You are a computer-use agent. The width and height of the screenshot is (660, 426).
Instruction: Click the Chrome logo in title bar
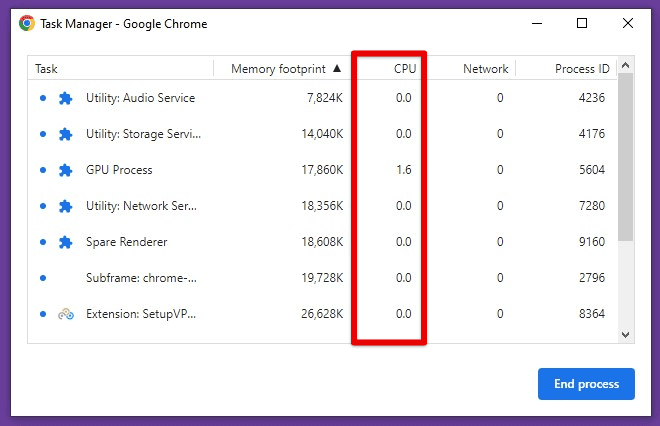pos(27,23)
